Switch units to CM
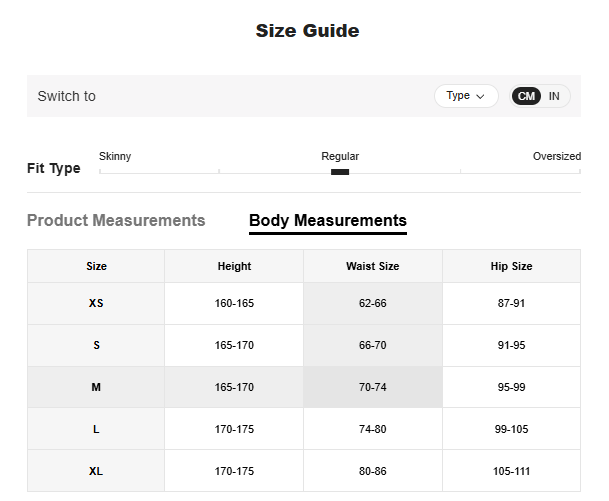The image size is (609, 501). coord(526,96)
